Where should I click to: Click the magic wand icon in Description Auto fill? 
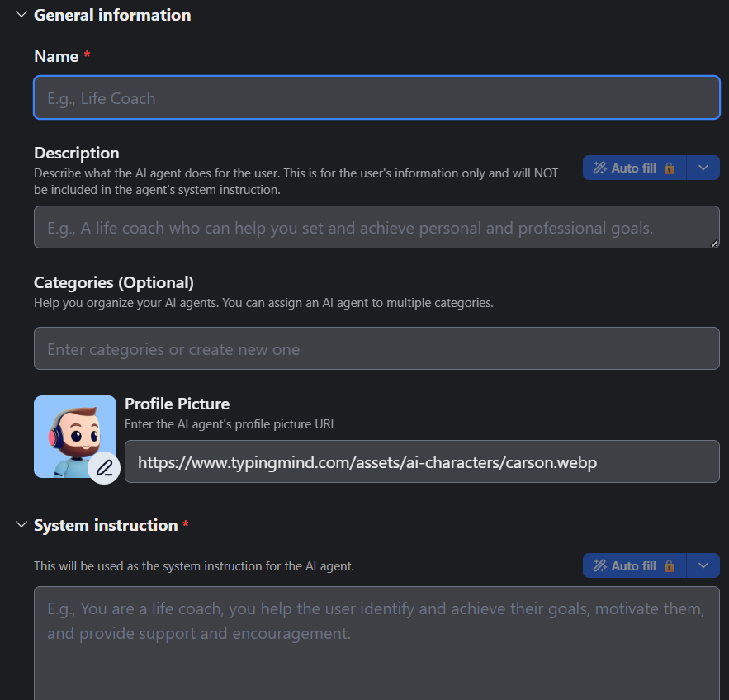600,168
